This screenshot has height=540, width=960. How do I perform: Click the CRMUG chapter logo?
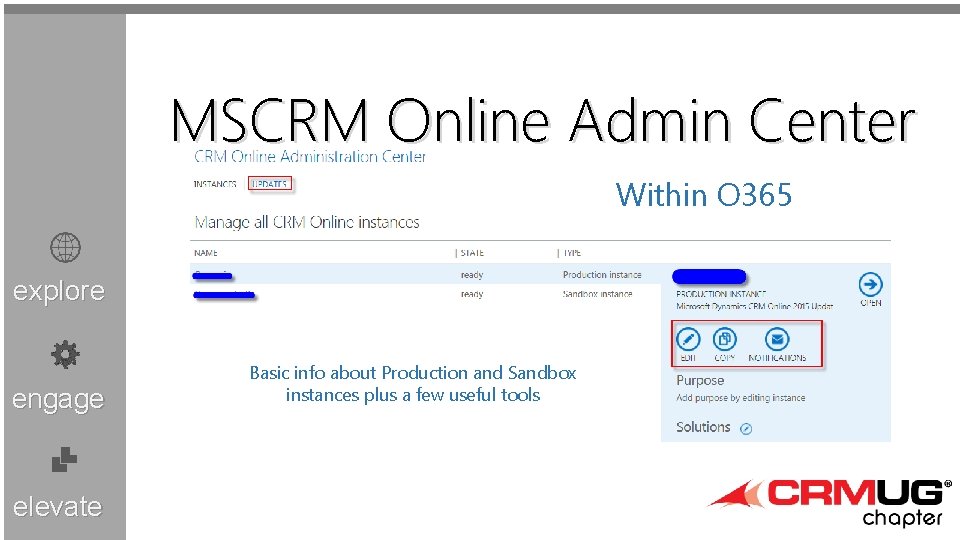click(830, 502)
